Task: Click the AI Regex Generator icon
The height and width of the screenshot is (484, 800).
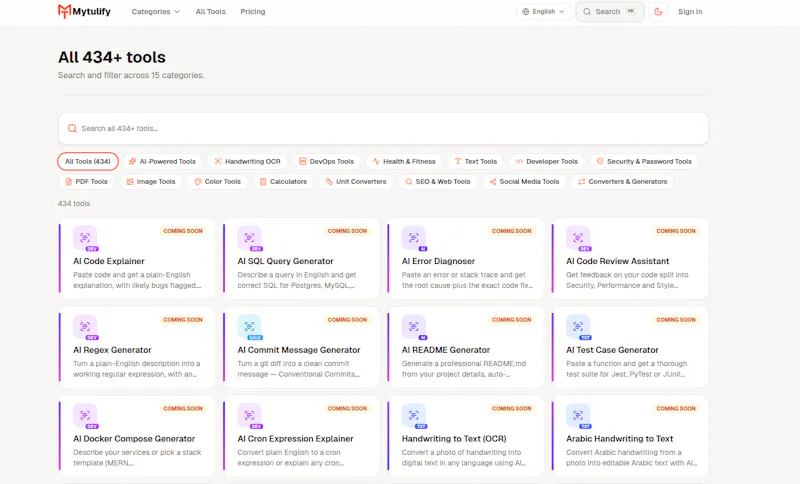Action: click(x=85, y=327)
